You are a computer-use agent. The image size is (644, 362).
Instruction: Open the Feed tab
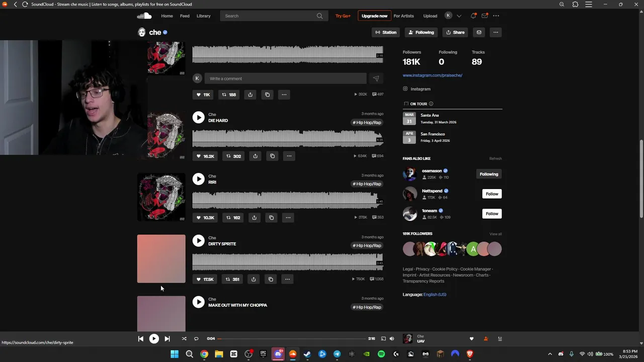pos(185,16)
